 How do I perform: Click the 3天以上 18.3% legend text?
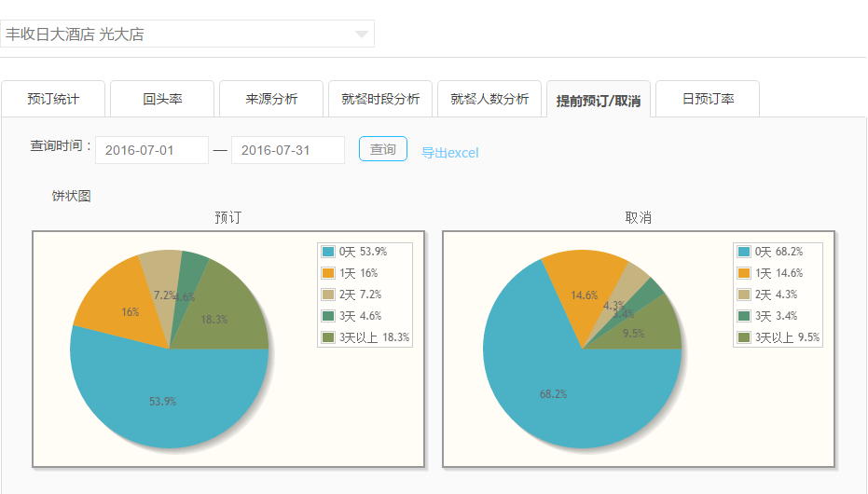tap(374, 337)
